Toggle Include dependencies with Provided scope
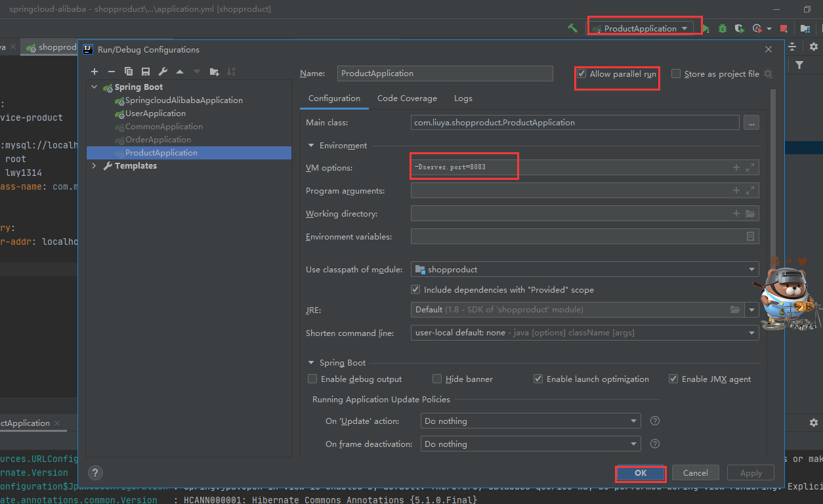The height and width of the screenshot is (504, 823). pos(415,289)
